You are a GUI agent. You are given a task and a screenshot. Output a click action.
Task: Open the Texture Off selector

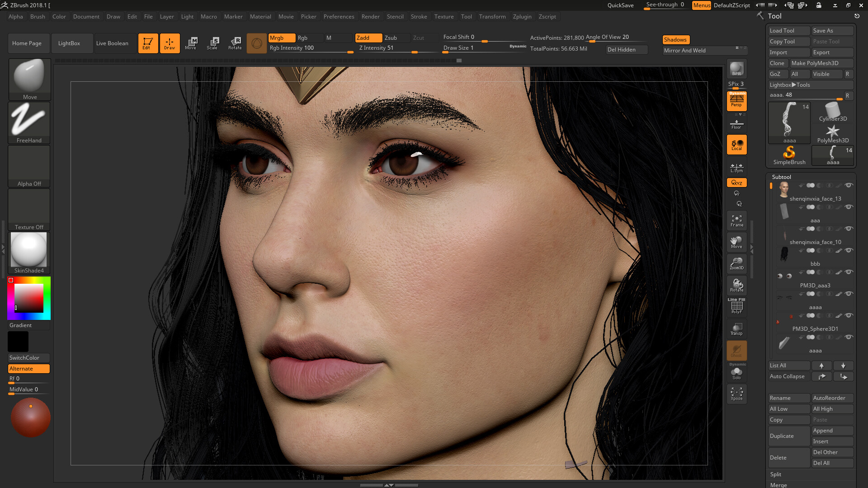[29, 209]
